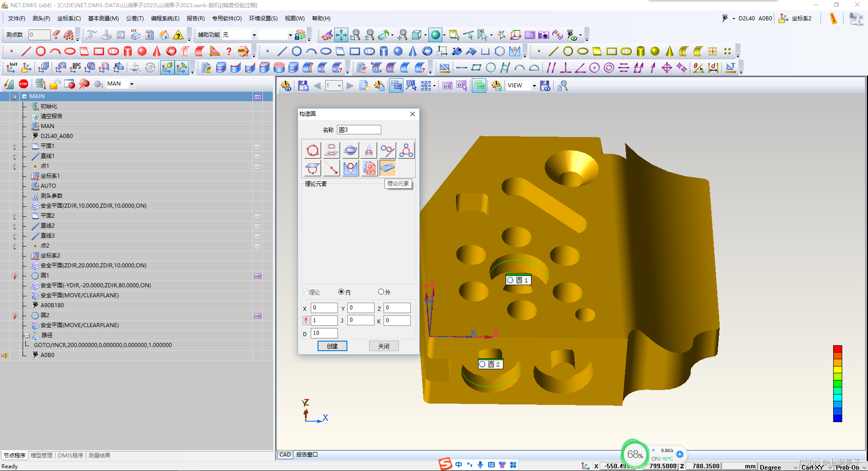Click the pan/move view icon
The image size is (868, 471).
coord(341,35)
